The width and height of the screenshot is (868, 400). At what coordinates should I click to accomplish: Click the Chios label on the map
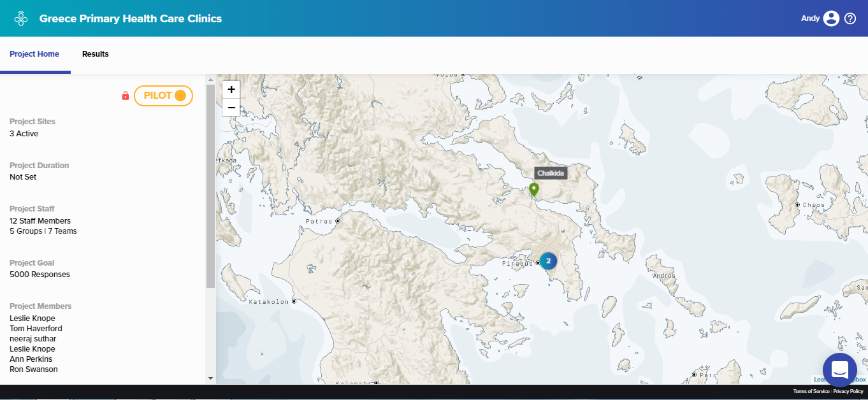(813, 205)
